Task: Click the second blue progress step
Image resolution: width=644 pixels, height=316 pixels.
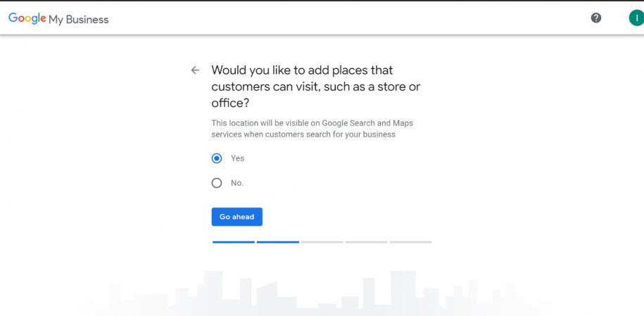Action: pyautogui.click(x=278, y=242)
